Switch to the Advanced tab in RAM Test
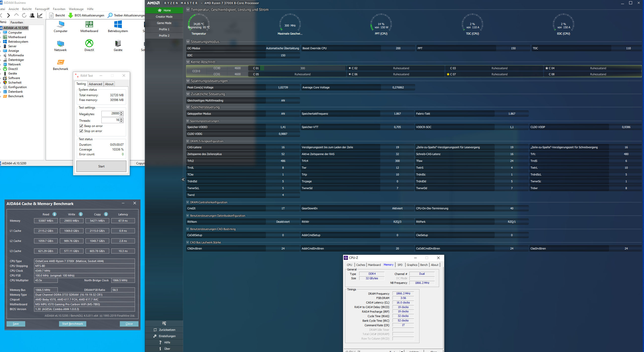 pos(95,84)
